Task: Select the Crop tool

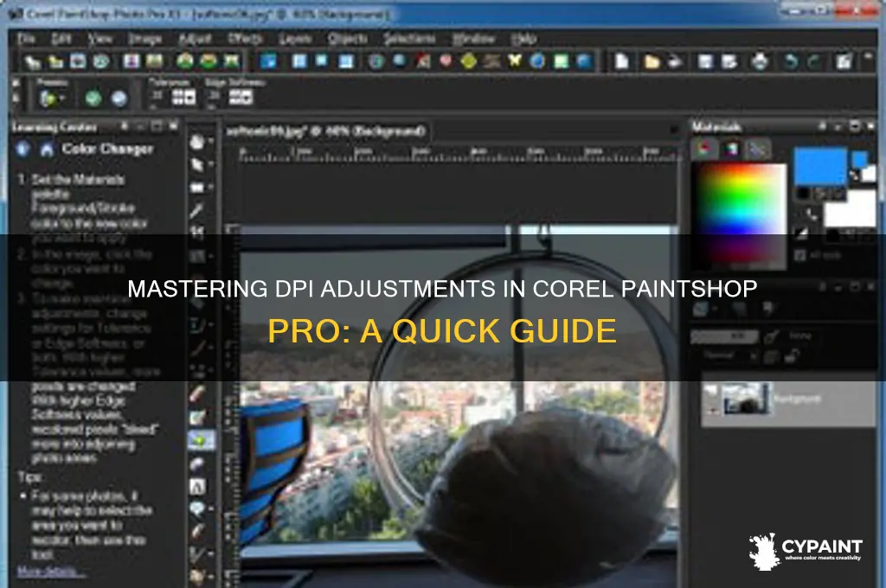Action: pyautogui.click(x=196, y=232)
